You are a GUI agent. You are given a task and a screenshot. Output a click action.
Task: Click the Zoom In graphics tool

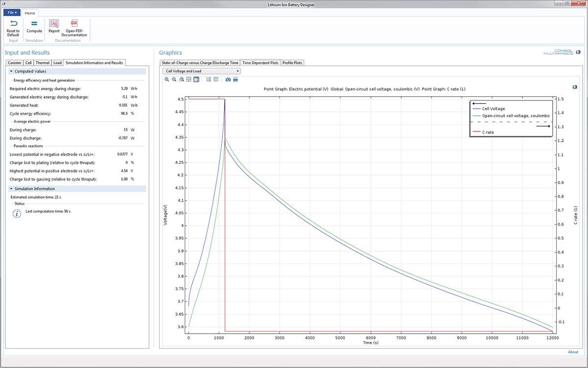pyautogui.click(x=167, y=79)
